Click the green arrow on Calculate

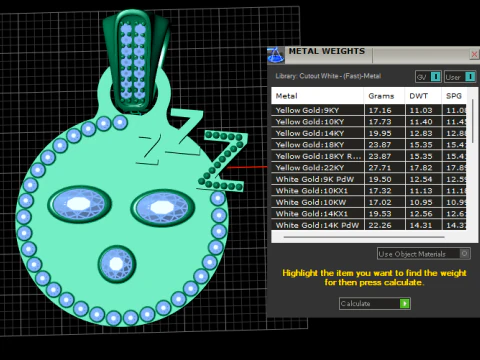point(404,303)
